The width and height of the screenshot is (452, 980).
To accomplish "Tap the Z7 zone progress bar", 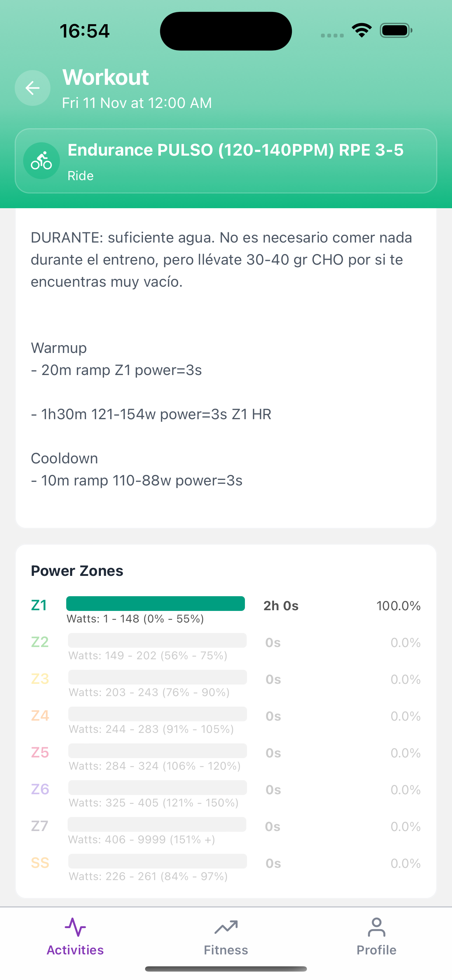I will coord(157,824).
